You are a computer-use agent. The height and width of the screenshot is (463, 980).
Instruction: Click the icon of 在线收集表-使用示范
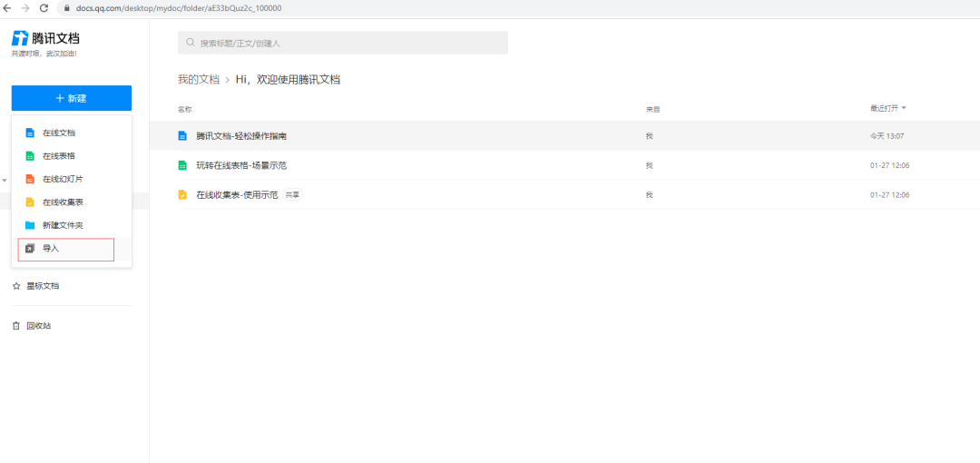pos(182,194)
